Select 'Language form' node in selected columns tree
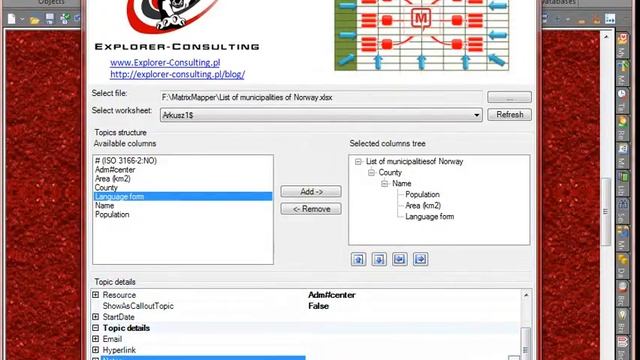This screenshot has width=640, height=360. 429,217
